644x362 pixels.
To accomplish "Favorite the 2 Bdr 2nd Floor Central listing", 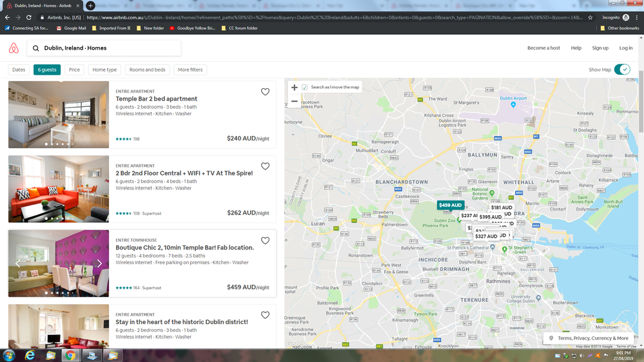I will point(265,166).
